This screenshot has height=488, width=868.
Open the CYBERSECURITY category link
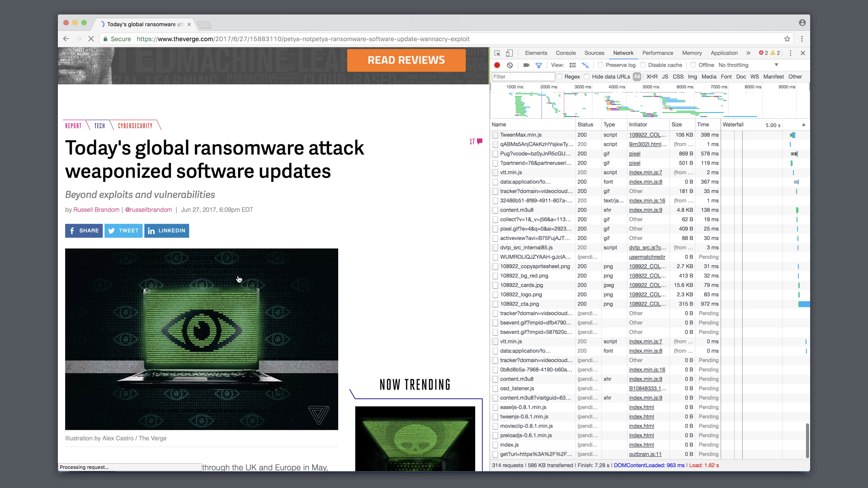[135, 126]
